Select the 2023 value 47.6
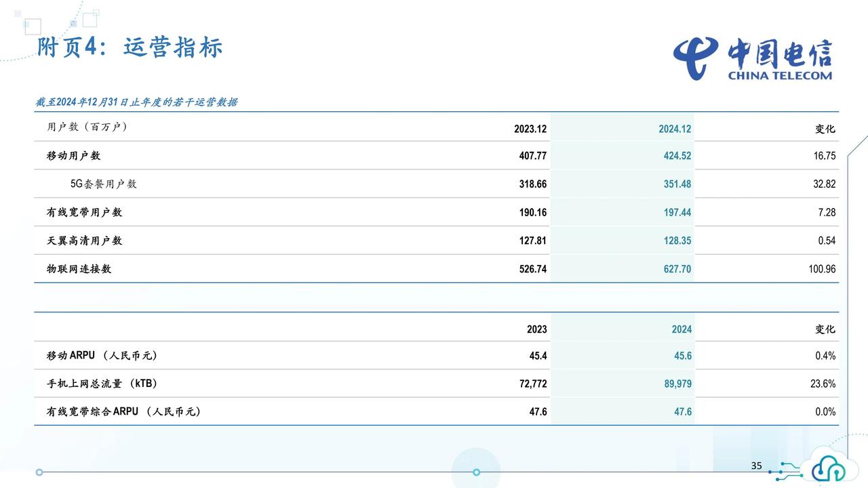This screenshot has width=868, height=488. pyautogui.click(x=538, y=411)
